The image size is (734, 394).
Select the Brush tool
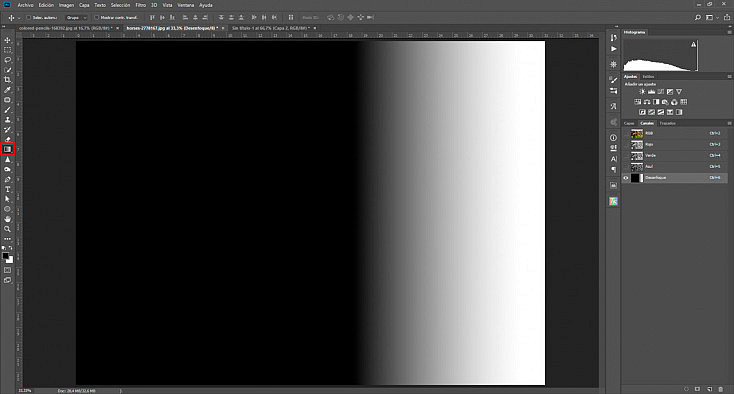coord(7,109)
